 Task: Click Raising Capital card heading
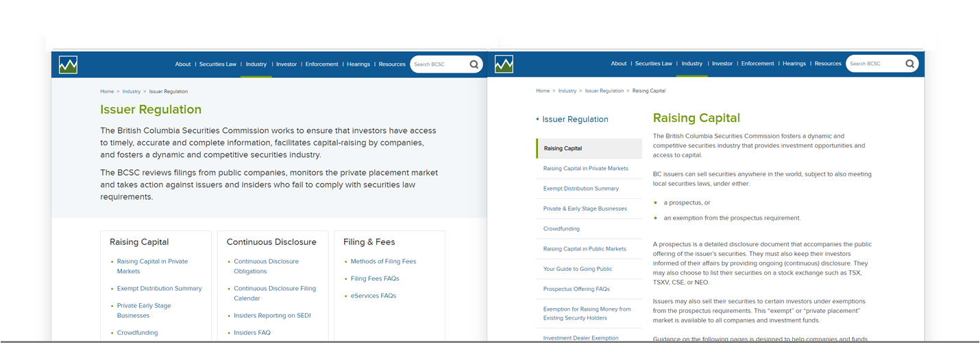139,242
